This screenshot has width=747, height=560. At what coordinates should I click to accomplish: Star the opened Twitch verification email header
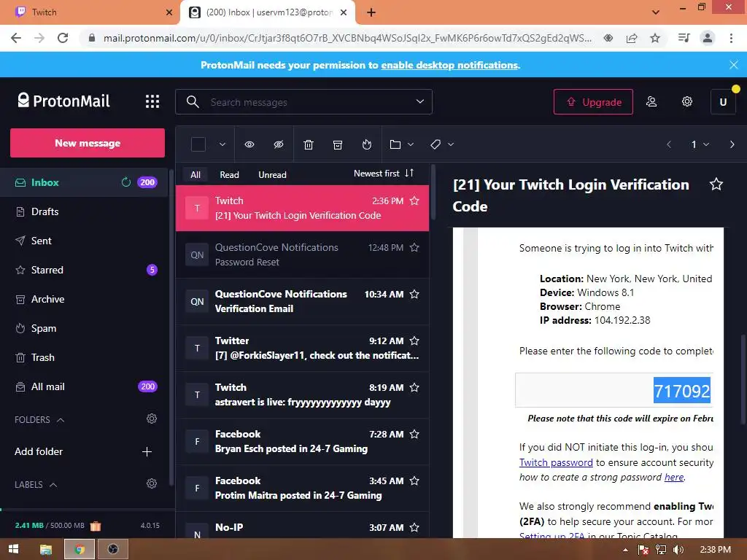pos(716,184)
